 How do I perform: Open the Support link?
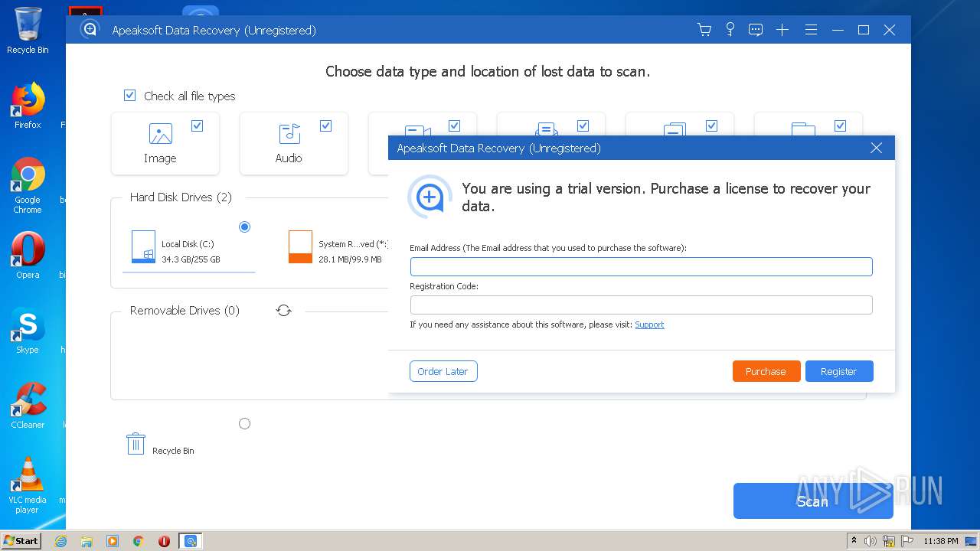649,324
